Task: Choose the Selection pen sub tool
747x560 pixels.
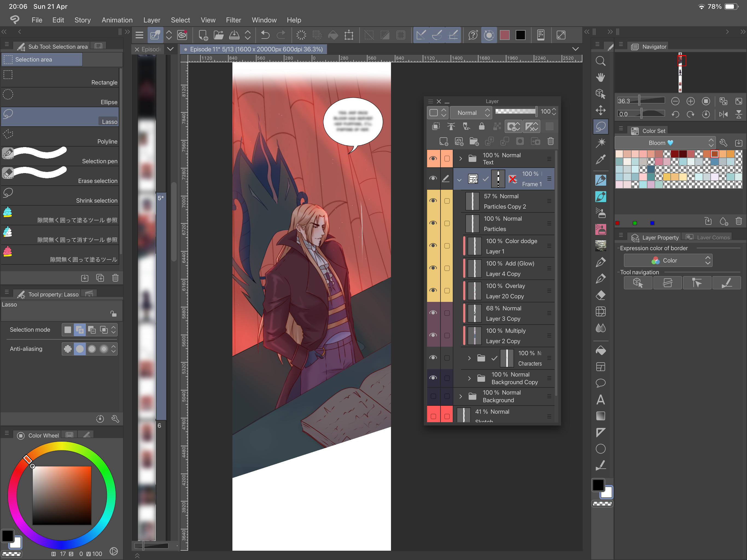Action: coord(60,156)
